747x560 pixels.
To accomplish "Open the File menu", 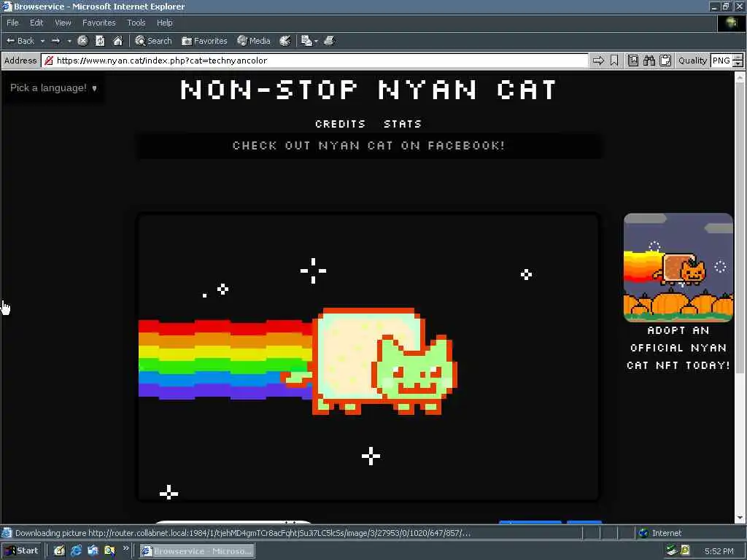I will [x=12, y=23].
